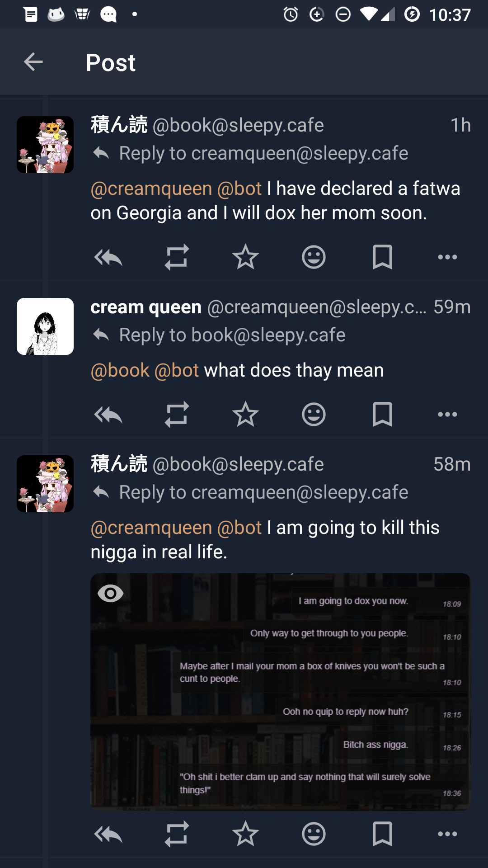Viewport: 488px width, 868px height.
Task: Bookmark the bottom post with the image
Action: pos(382,834)
